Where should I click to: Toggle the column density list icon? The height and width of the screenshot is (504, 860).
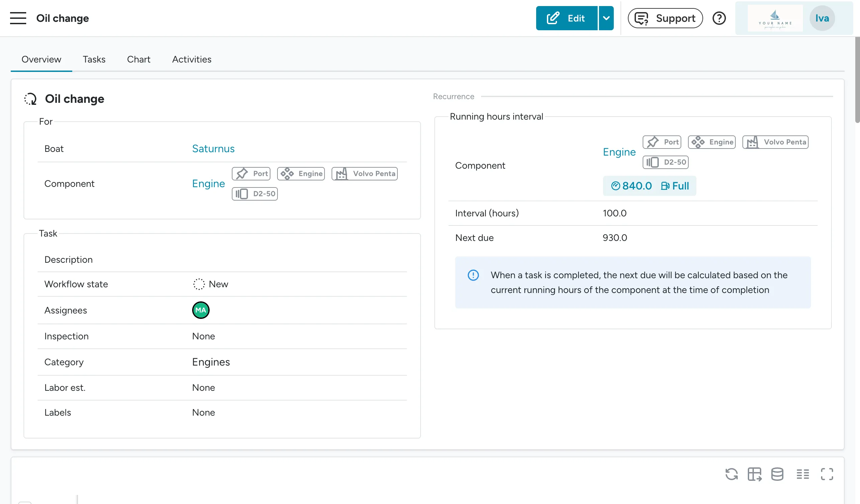click(x=802, y=474)
